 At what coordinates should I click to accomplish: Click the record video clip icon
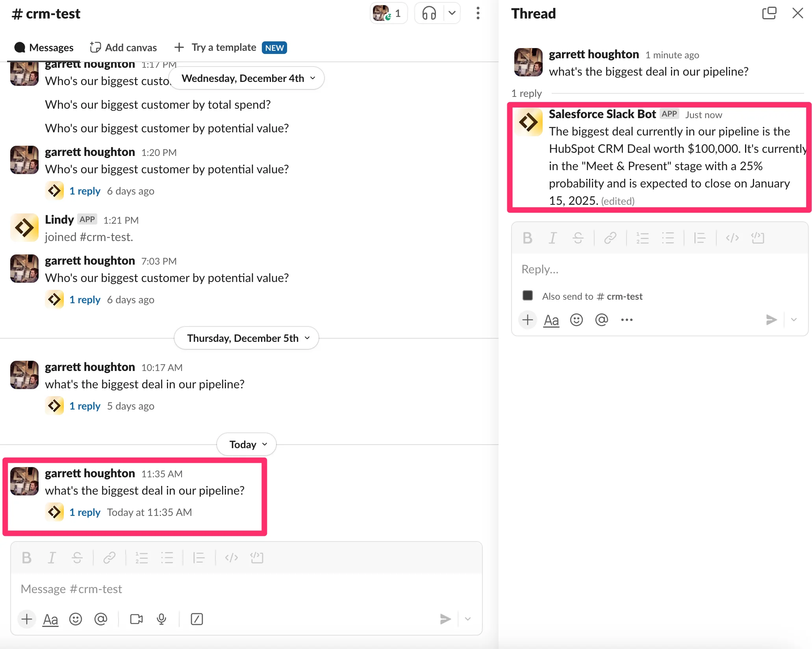[136, 619]
